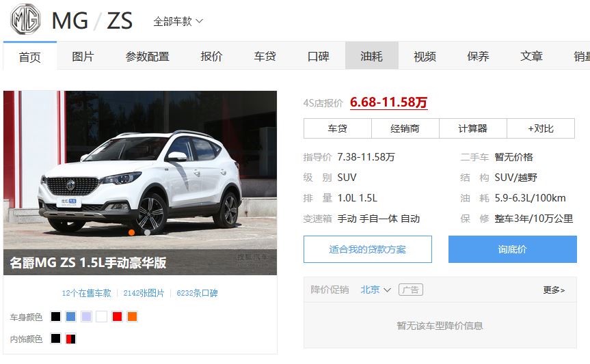Choose the blue body color swatch

click(70, 317)
